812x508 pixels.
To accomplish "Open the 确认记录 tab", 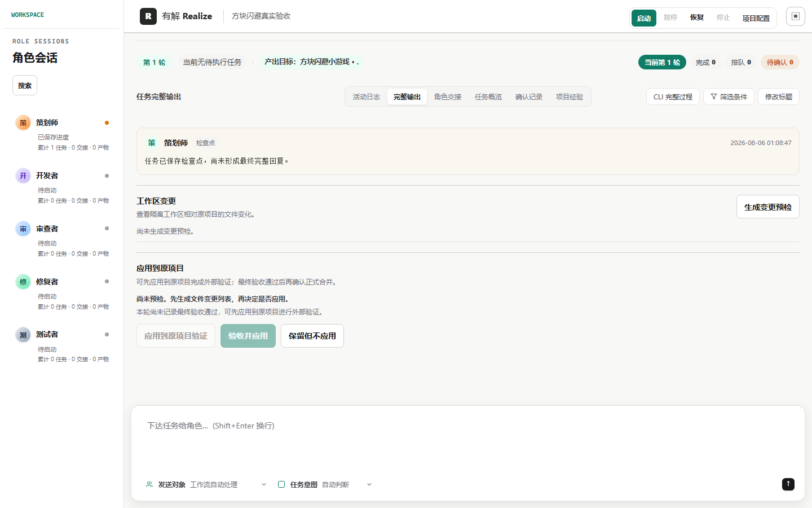I will [x=529, y=97].
